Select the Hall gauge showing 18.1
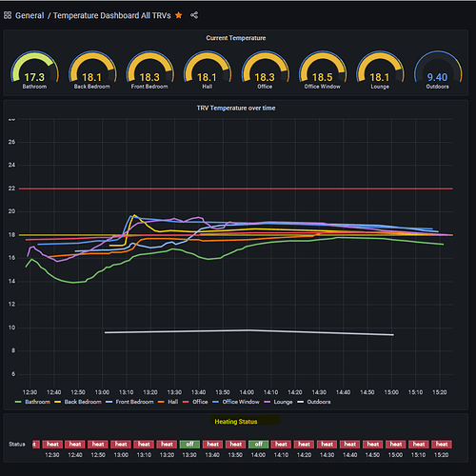The height and width of the screenshot is (476, 476). pos(208,70)
